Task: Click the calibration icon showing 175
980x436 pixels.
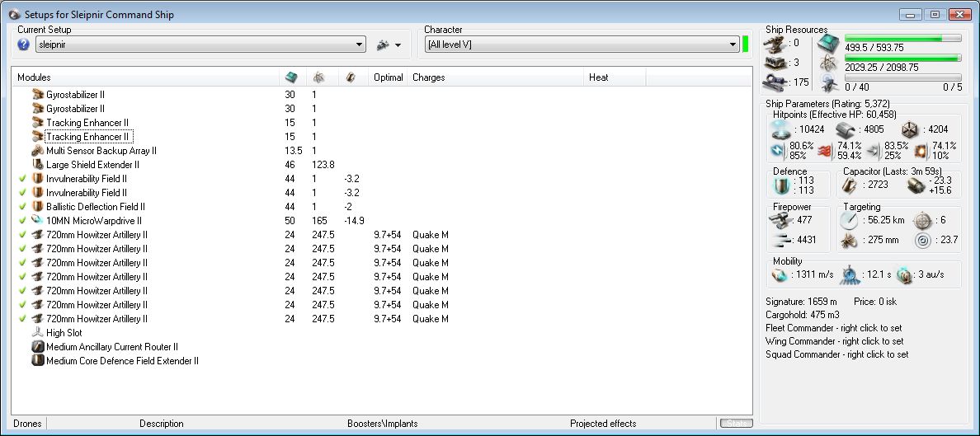Action: (775, 82)
